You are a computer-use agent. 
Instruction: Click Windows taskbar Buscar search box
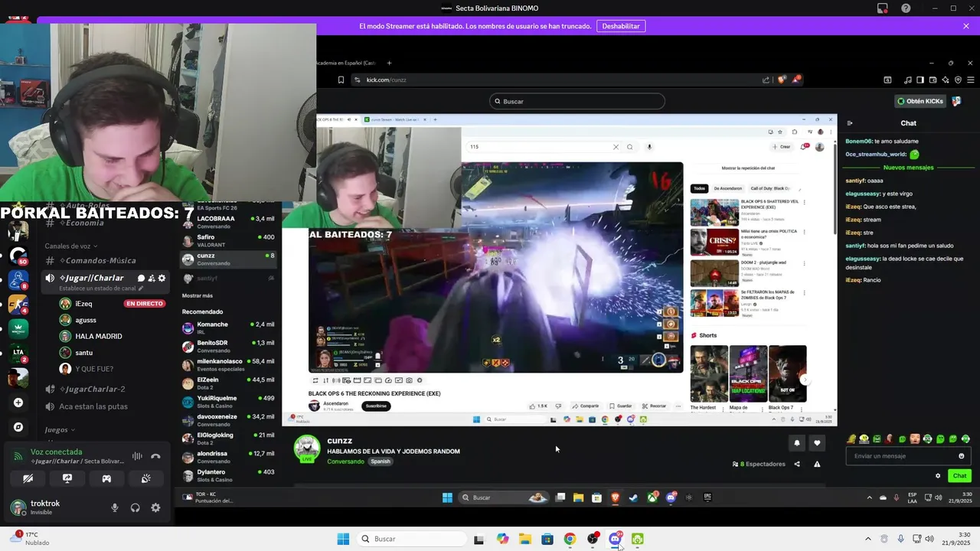[411, 539]
